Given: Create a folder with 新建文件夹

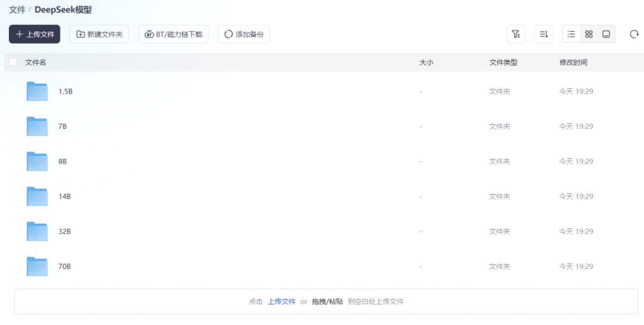Looking at the screenshot, I should (99, 34).
